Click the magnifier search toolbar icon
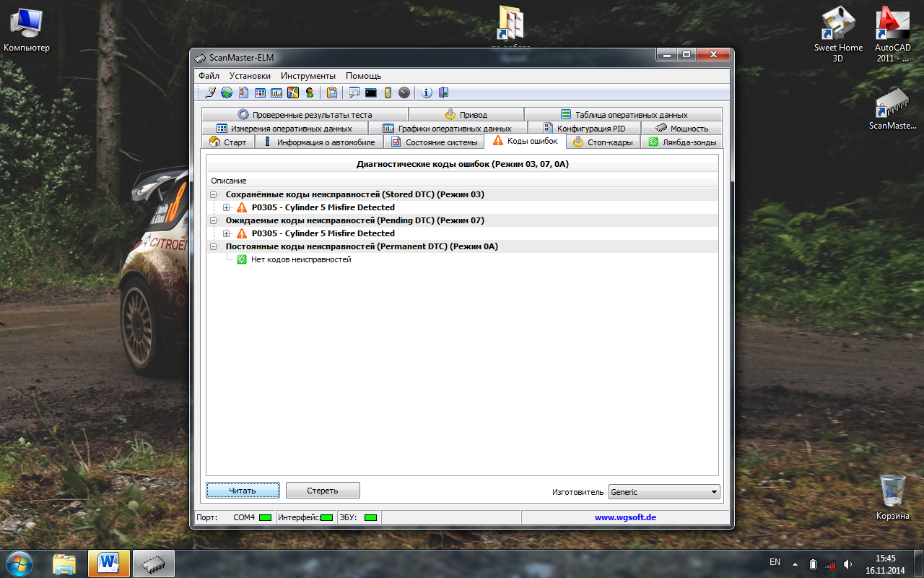This screenshot has width=924, height=578. [x=354, y=92]
